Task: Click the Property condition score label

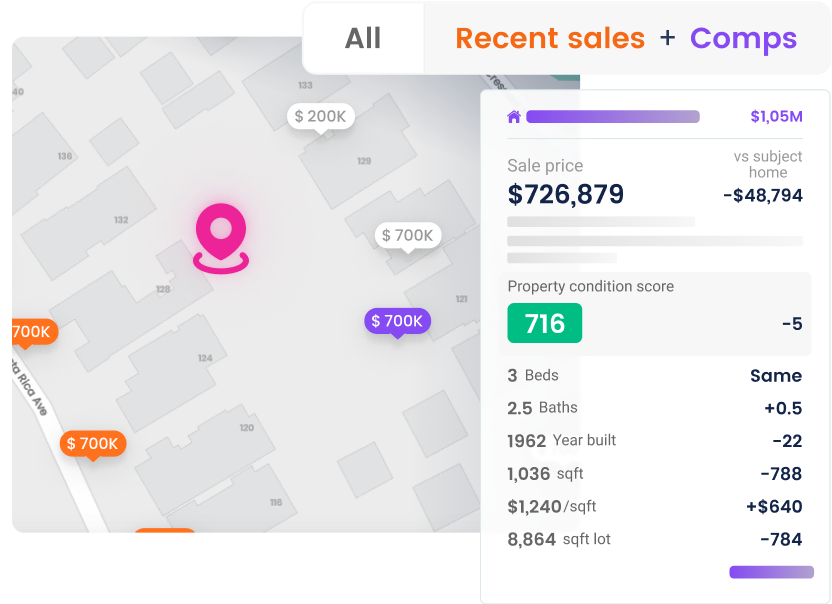Action: point(590,286)
